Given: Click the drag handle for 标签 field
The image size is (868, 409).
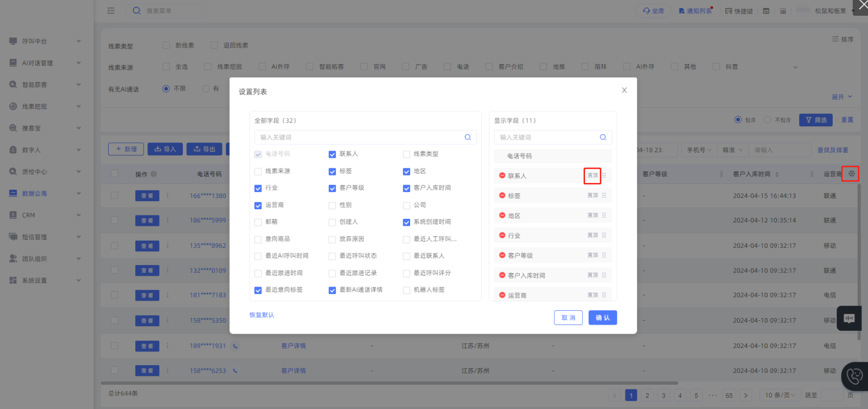Looking at the screenshot, I should (x=604, y=195).
